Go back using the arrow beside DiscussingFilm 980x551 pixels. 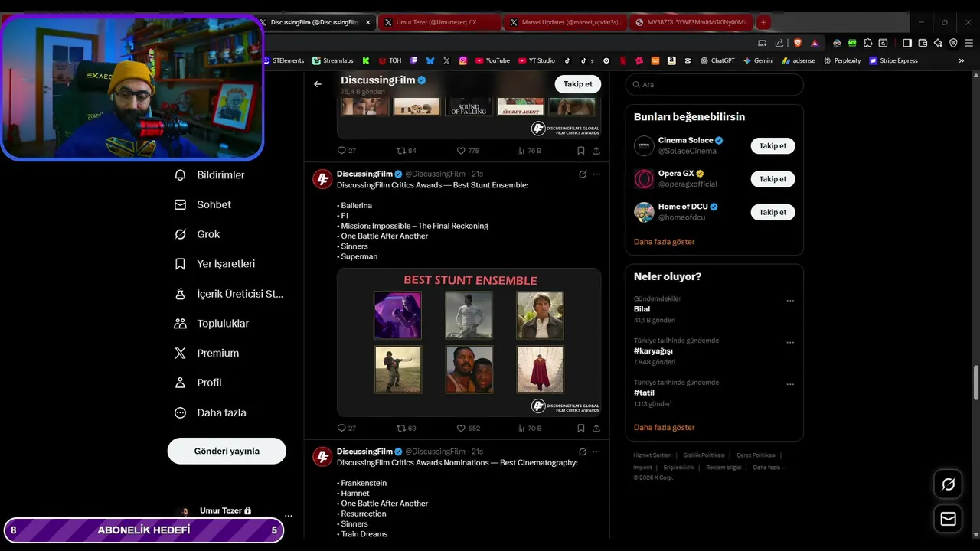(318, 84)
